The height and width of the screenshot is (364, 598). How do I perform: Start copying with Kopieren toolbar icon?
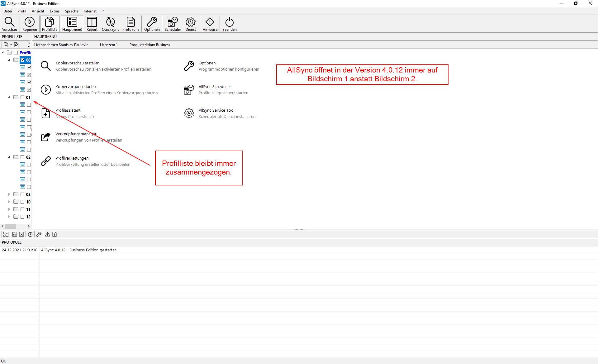[x=30, y=24]
